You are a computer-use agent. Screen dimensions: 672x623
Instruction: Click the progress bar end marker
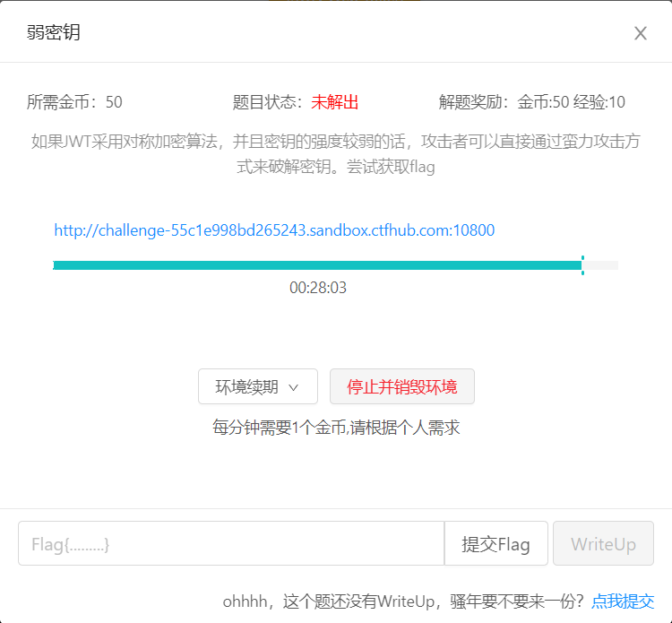coord(582,265)
